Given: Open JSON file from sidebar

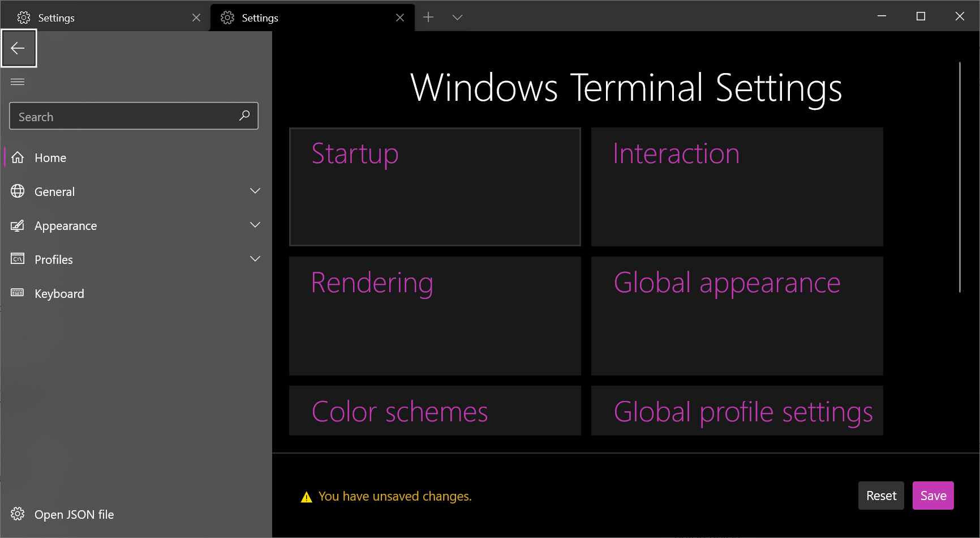Looking at the screenshot, I should [x=136, y=514].
